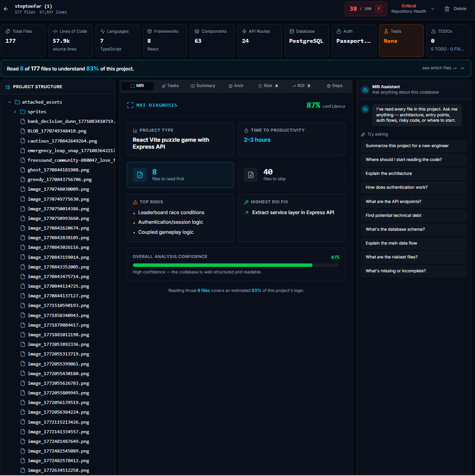Switch to the ROI tab

click(x=301, y=86)
